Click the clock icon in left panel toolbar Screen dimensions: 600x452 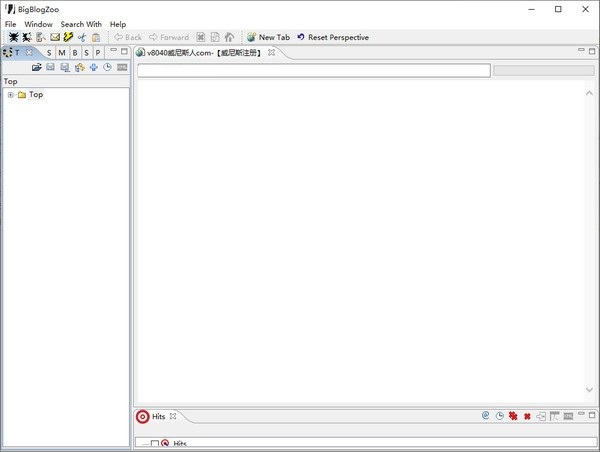point(107,67)
